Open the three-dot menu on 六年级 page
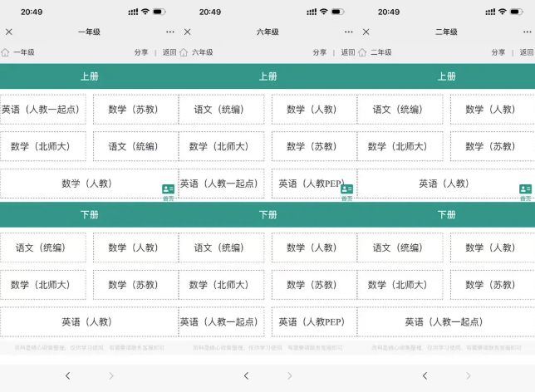This screenshot has height=392, width=535. pos(349,32)
